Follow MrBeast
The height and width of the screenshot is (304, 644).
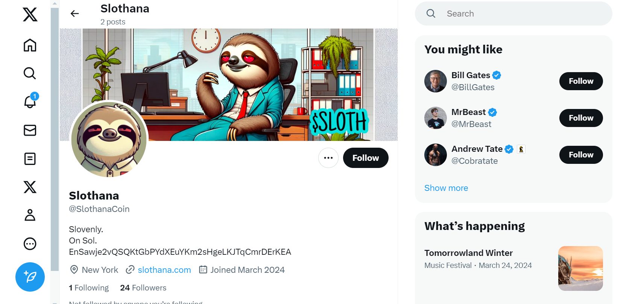click(x=581, y=118)
